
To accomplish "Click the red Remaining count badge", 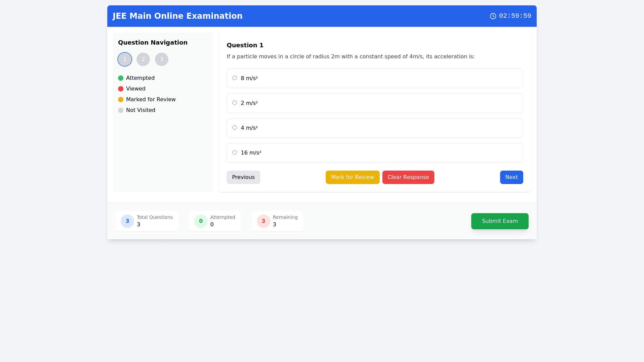I will 263,221.
